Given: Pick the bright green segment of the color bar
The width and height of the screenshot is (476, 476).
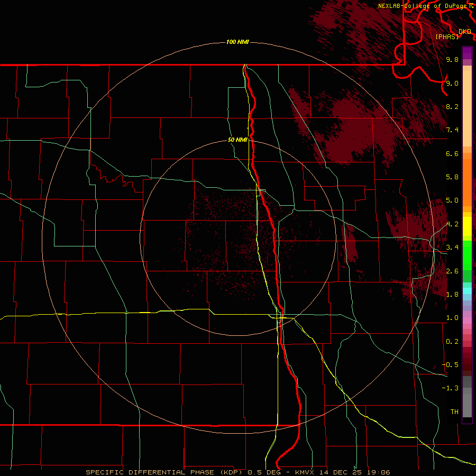Looking at the screenshot, I should 467,255.
